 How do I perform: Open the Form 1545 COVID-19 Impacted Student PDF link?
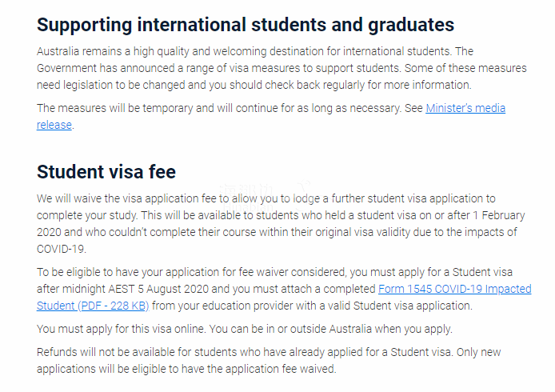[454, 289]
